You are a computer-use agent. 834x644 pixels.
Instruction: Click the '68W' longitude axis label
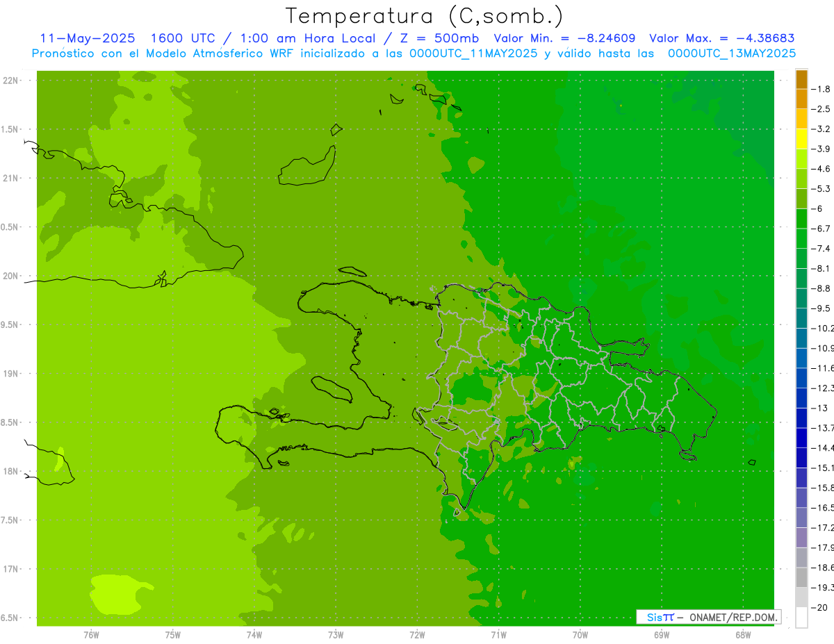click(x=743, y=635)
